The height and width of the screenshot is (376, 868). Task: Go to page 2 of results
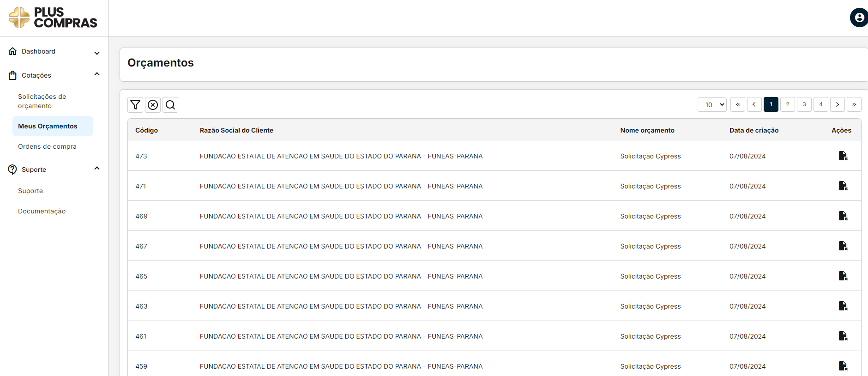tap(788, 104)
